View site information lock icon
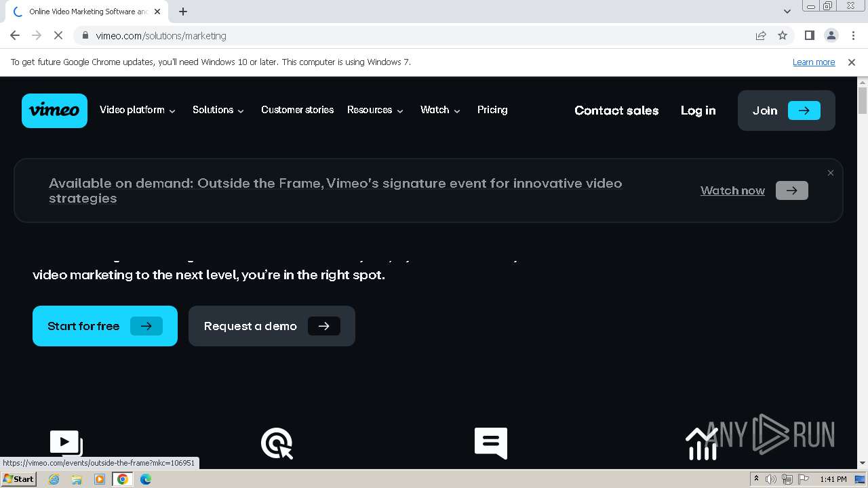The width and height of the screenshot is (868, 488). click(85, 35)
